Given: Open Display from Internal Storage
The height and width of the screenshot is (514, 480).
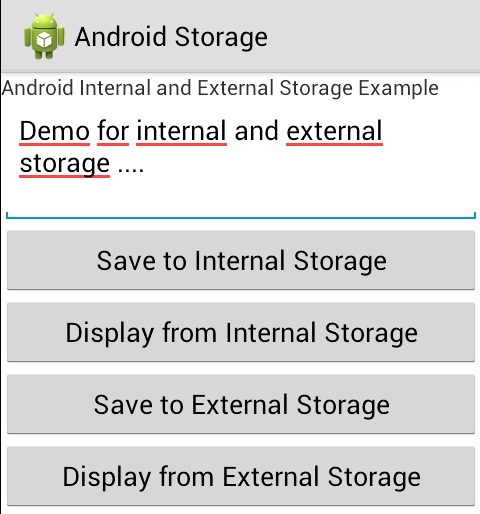Looking at the screenshot, I should tap(241, 332).
